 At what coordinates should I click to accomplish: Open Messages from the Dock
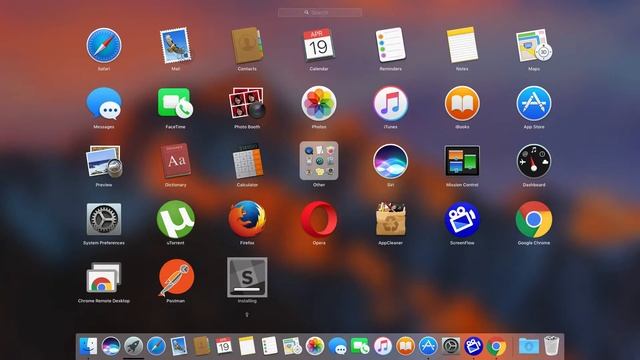338,346
